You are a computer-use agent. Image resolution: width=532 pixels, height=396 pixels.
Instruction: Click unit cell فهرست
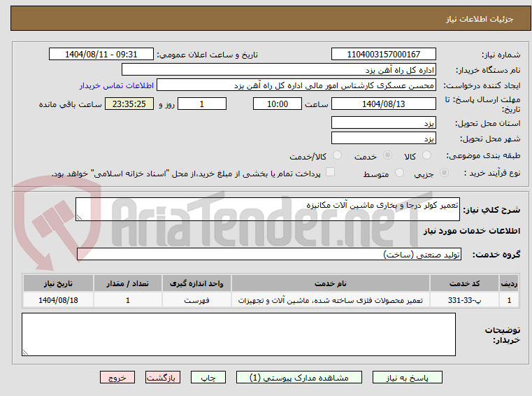(x=196, y=300)
